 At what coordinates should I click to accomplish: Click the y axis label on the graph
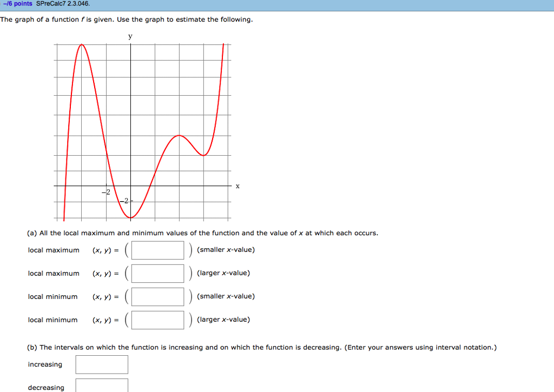pyautogui.click(x=130, y=36)
